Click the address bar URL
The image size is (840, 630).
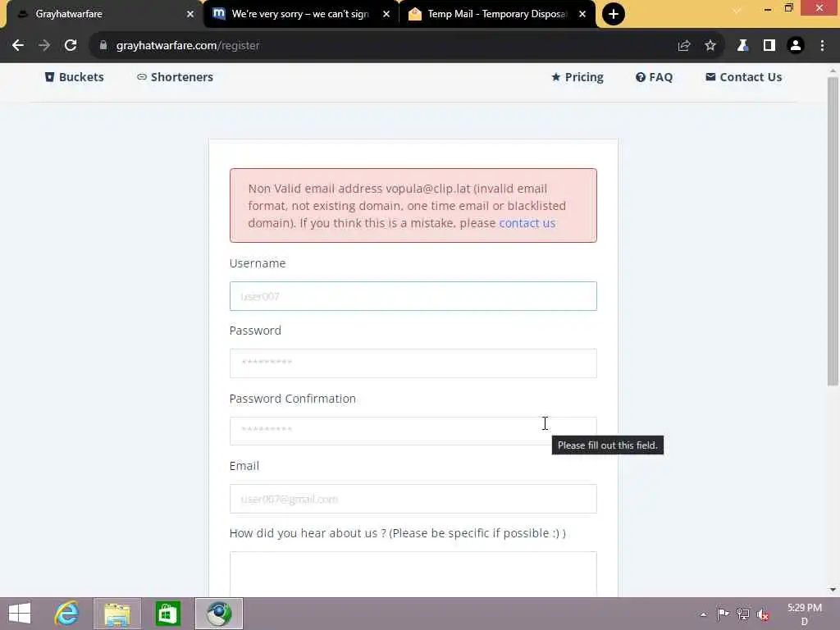click(x=188, y=46)
